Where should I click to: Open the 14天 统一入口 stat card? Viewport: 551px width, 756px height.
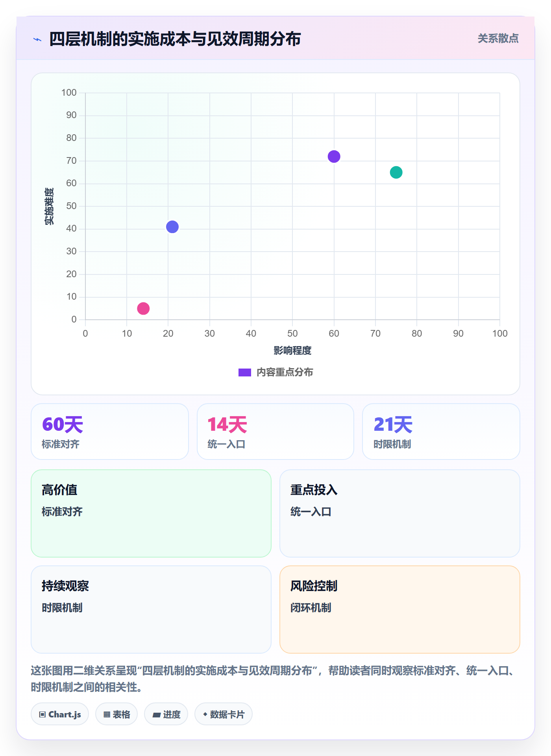click(x=275, y=432)
